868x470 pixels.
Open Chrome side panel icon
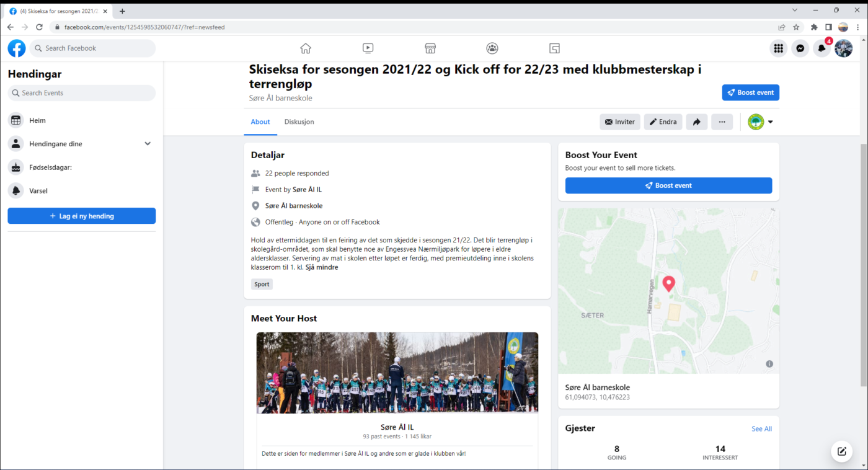click(x=828, y=27)
